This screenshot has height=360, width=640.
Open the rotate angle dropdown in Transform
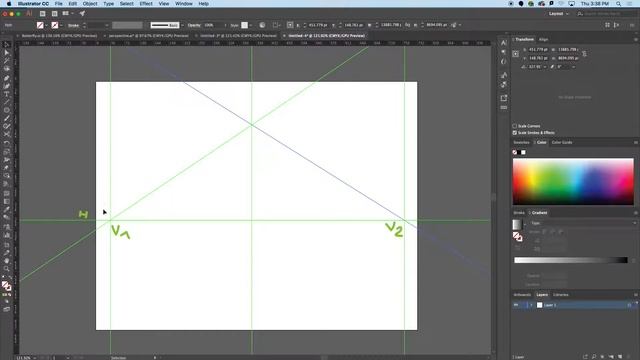(545, 67)
